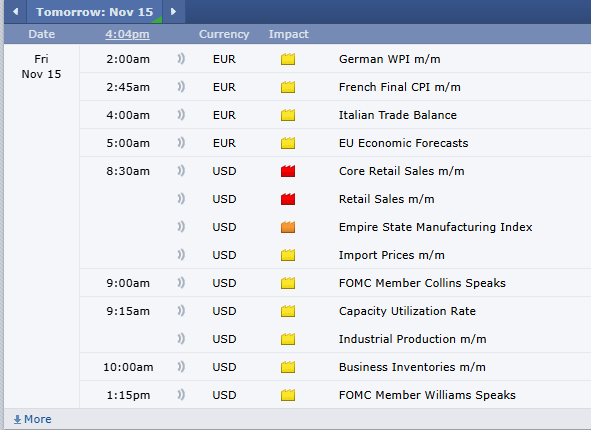The height and width of the screenshot is (430, 591).
Task: Go to next day with right arrow
Action: (173, 12)
